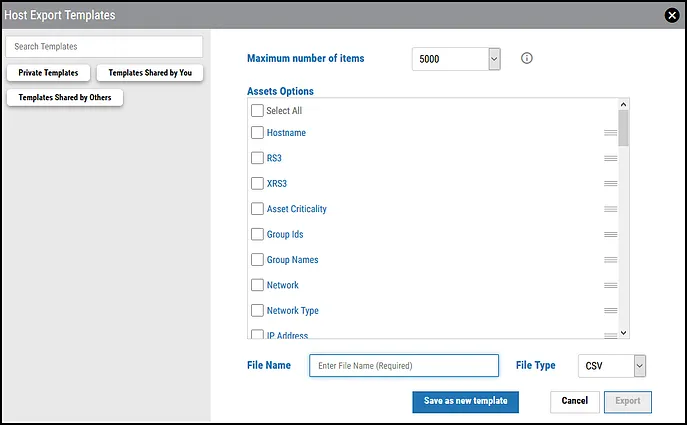The width and height of the screenshot is (687, 425).
Task: Click the Group Names label
Action: coord(292,260)
